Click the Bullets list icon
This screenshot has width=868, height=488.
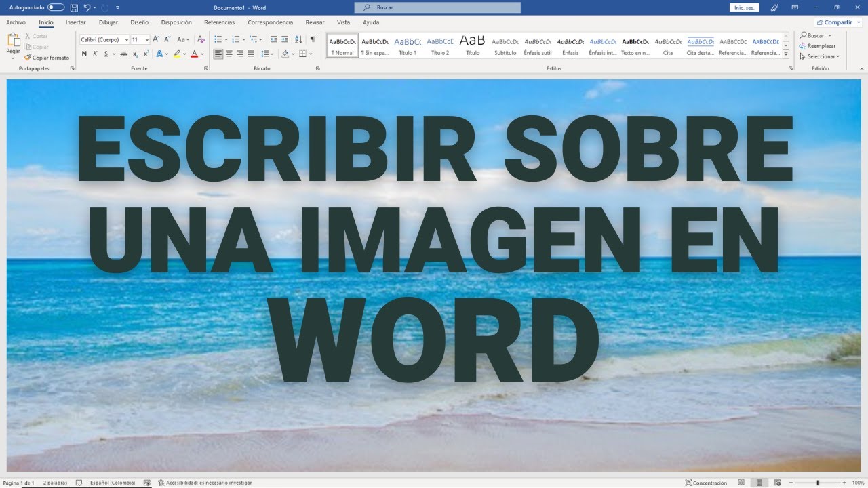click(x=217, y=39)
